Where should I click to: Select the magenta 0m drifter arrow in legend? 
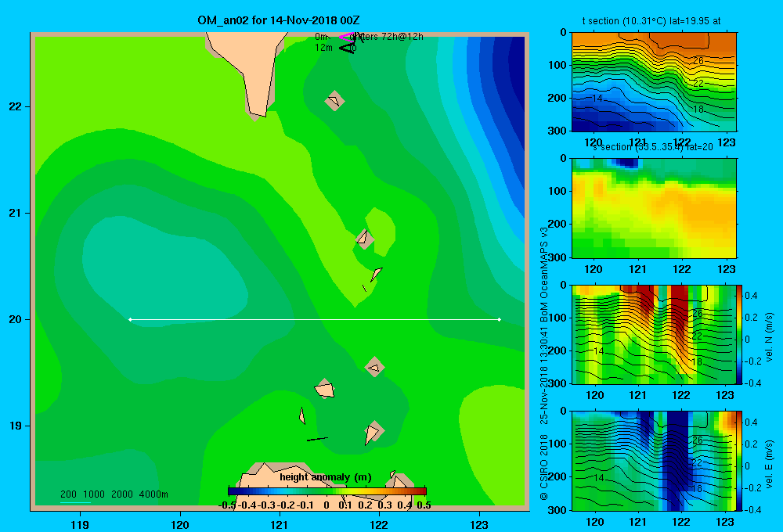[347, 37]
